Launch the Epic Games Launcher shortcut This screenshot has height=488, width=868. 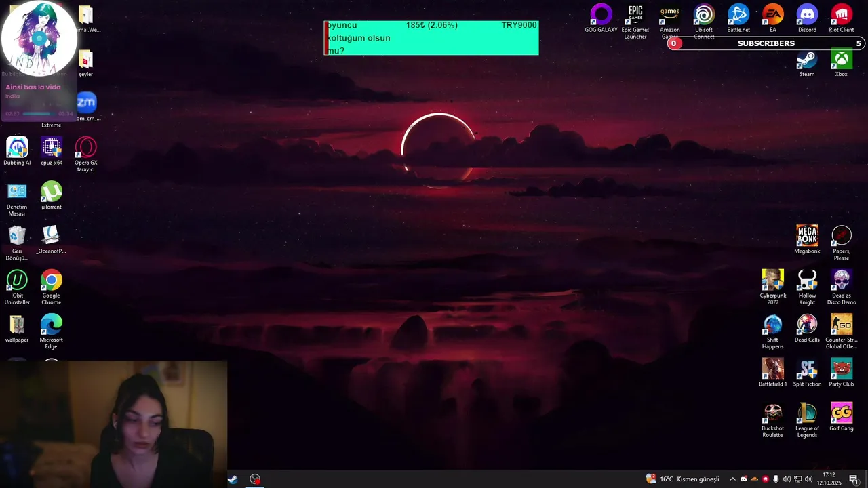(635, 22)
